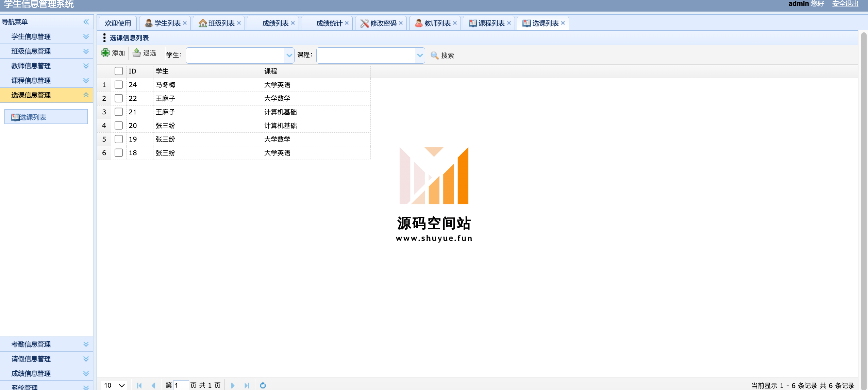Select 大学数学 cell in row ID 22

point(316,98)
